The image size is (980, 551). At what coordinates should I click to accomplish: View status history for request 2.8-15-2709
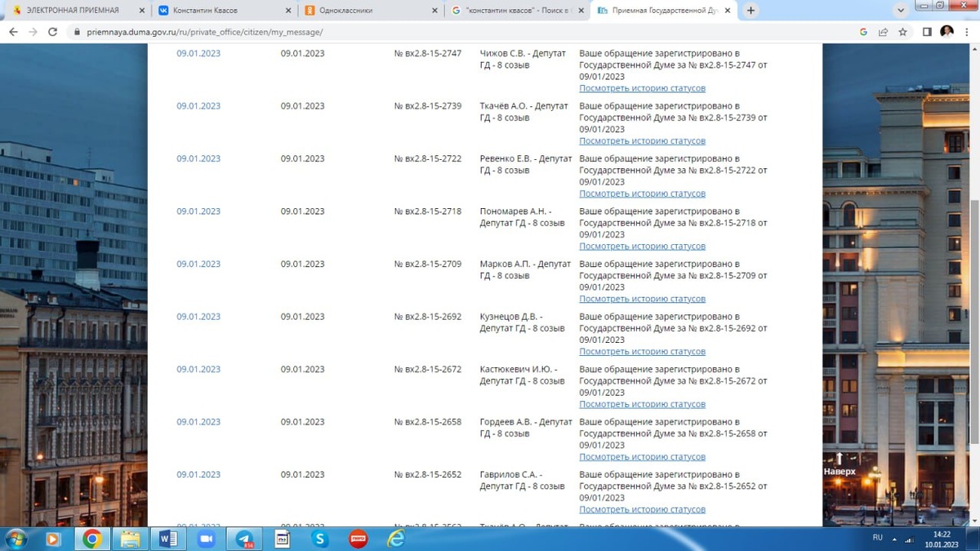[x=642, y=299]
